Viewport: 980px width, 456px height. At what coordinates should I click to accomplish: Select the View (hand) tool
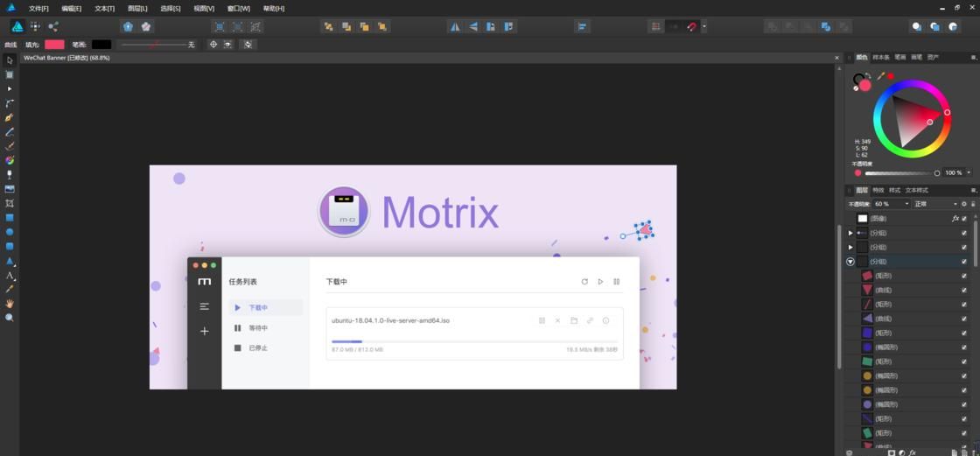coord(10,304)
